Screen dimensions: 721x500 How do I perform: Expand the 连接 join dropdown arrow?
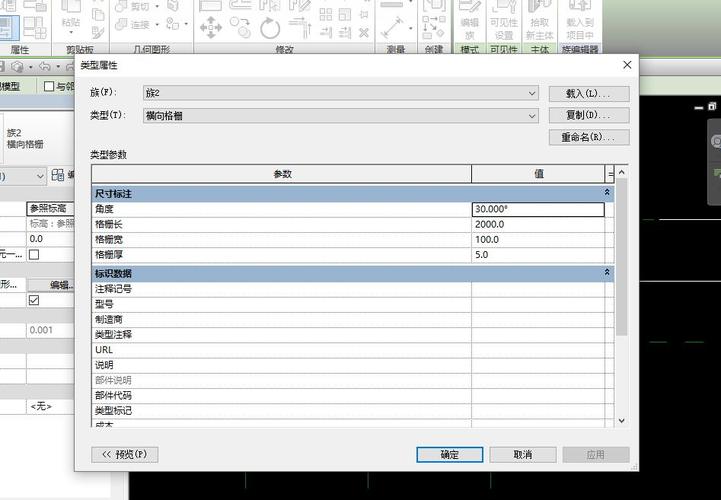pos(157,24)
